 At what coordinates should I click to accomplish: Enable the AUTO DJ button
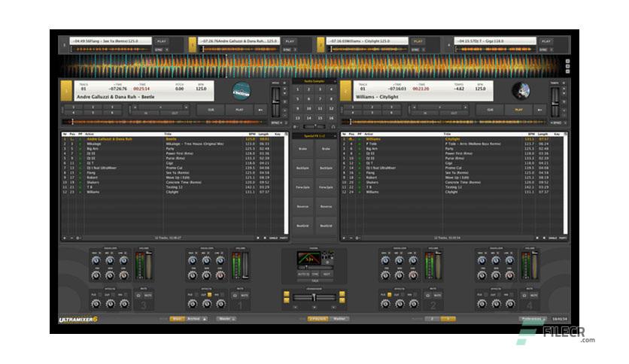(303, 275)
